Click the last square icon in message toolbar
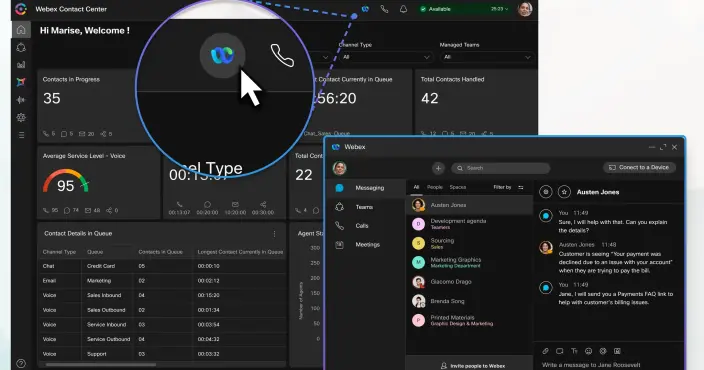 coord(617,351)
